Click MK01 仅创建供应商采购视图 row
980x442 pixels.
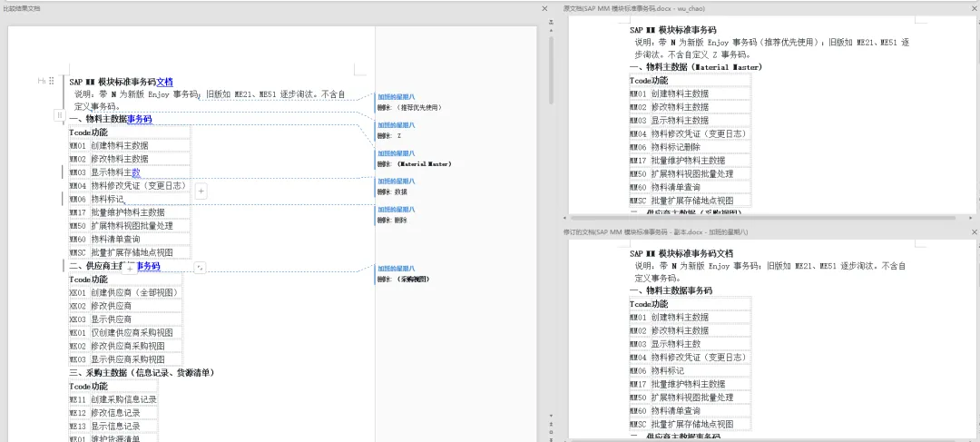(x=125, y=332)
